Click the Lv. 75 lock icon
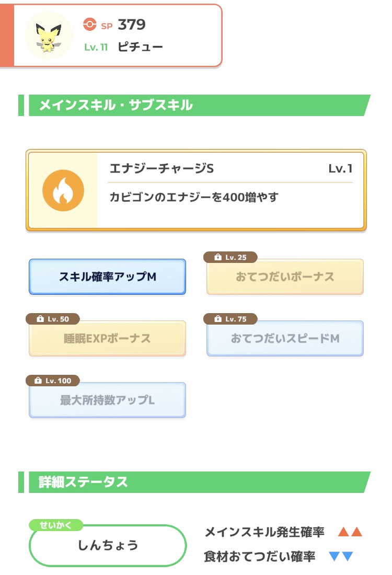 tap(217, 319)
